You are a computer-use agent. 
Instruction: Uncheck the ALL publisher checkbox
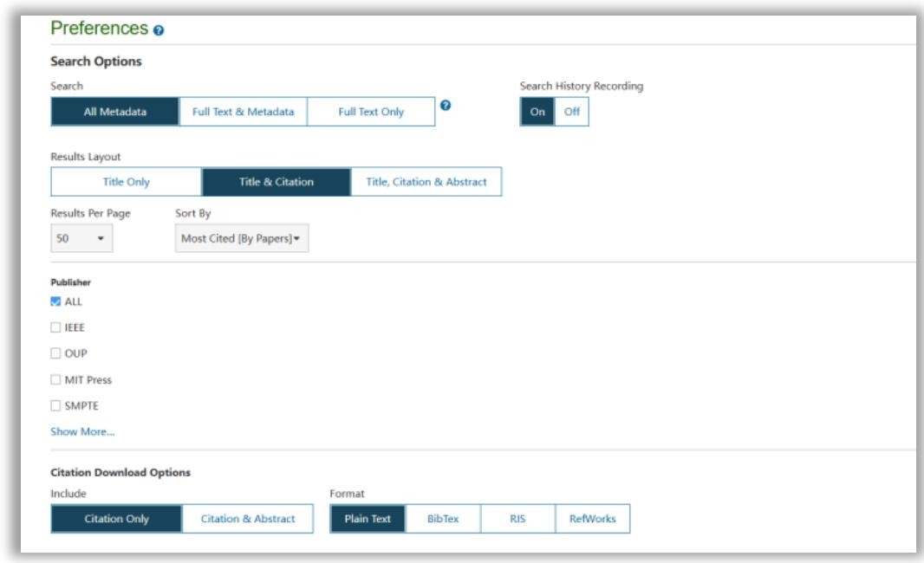pos(56,301)
